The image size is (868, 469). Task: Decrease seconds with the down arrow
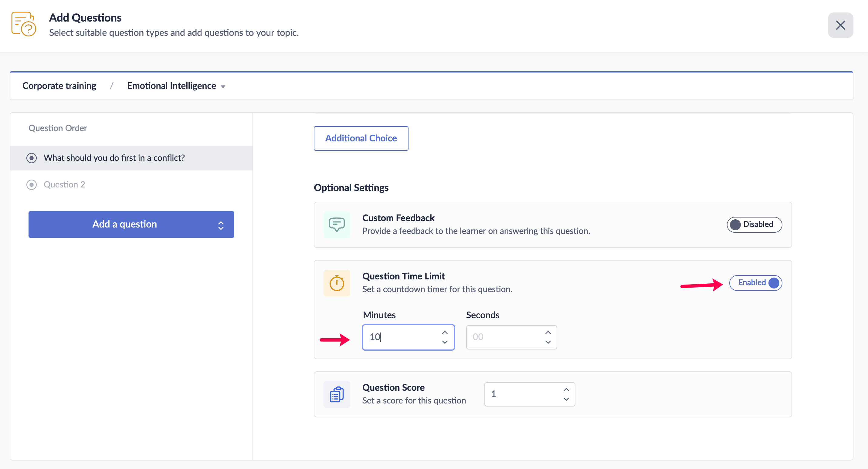pyautogui.click(x=548, y=342)
